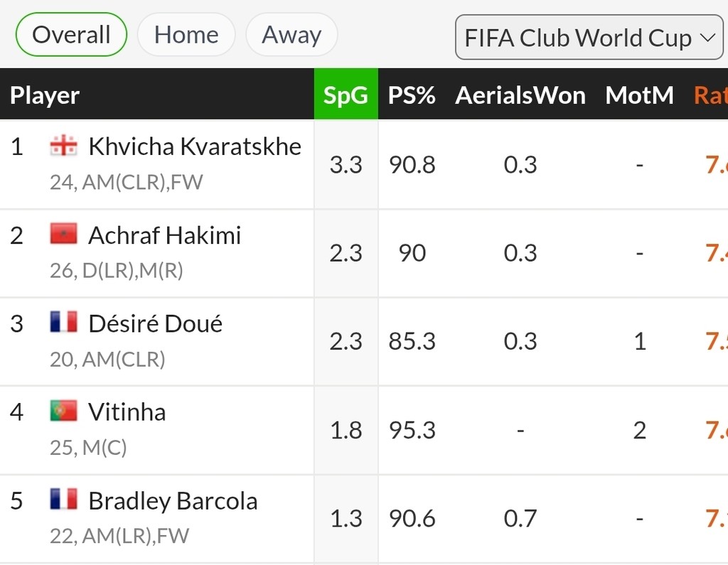Click the Georgia flag icon beside Khvicha
This screenshot has width=728, height=565.
pyautogui.click(x=63, y=145)
